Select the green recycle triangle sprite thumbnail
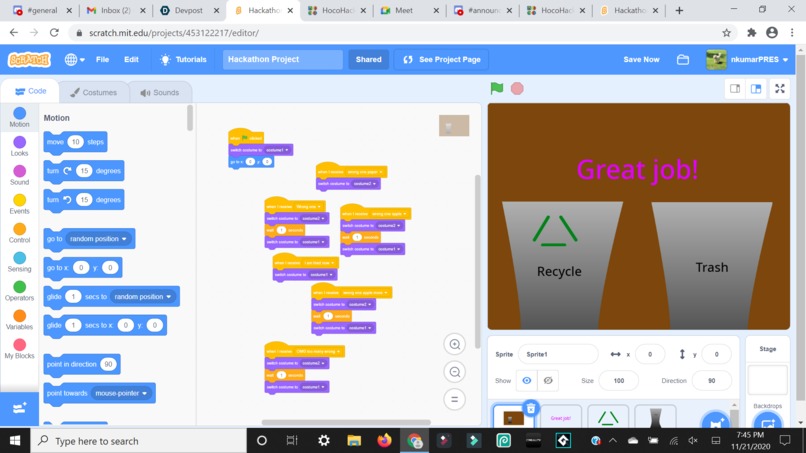Screen dimensions: 806x453 (x=608, y=417)
